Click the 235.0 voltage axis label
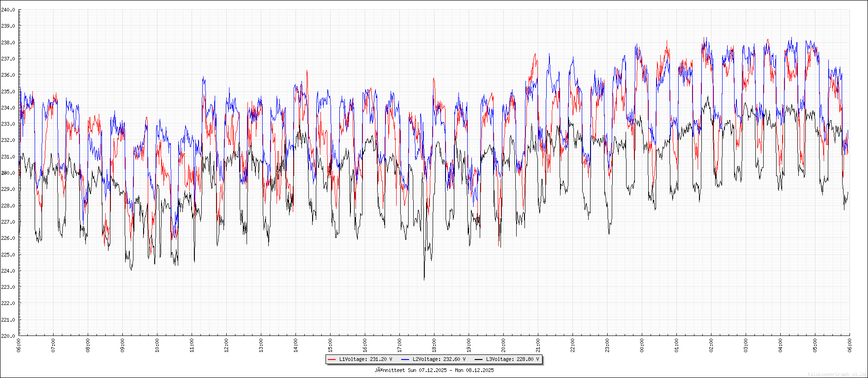The height and width of the screenshot is (378, 868). point(8,91)
